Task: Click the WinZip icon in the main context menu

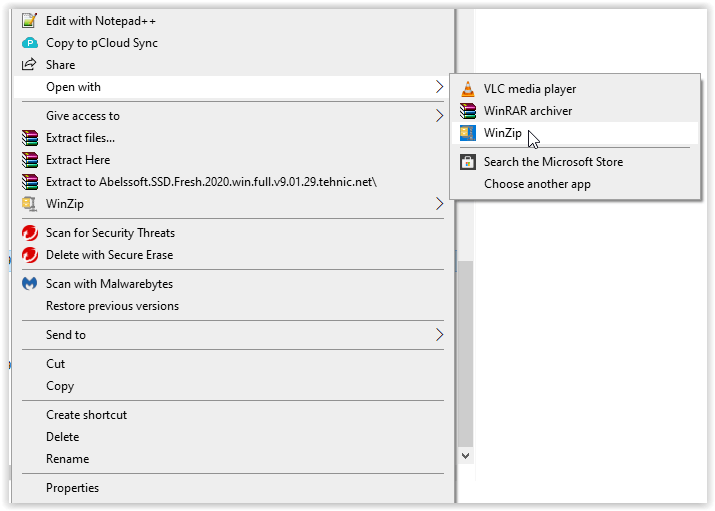Action: click(30, 204)
